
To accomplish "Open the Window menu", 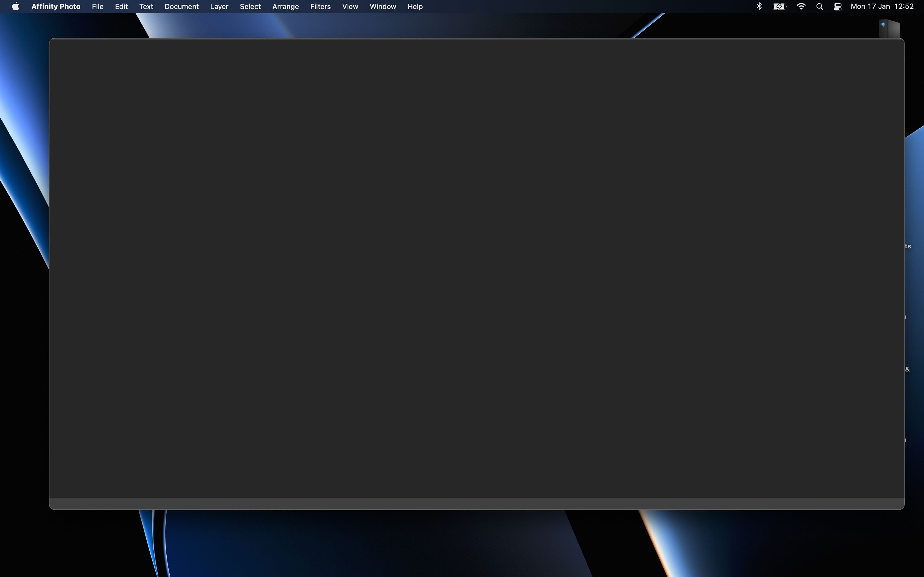I will point(383,7).
